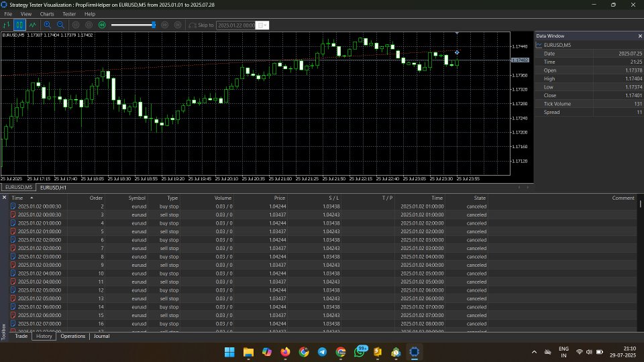
Task: Click the sort arrow on first Time column
Action: pyautogui.click(x=32, y=198)
